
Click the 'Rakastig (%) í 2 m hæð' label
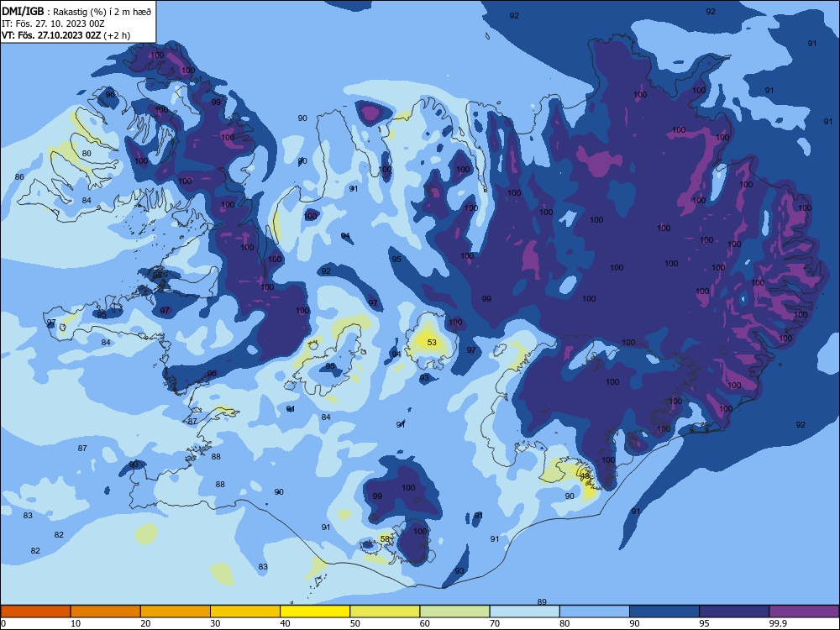102,12
